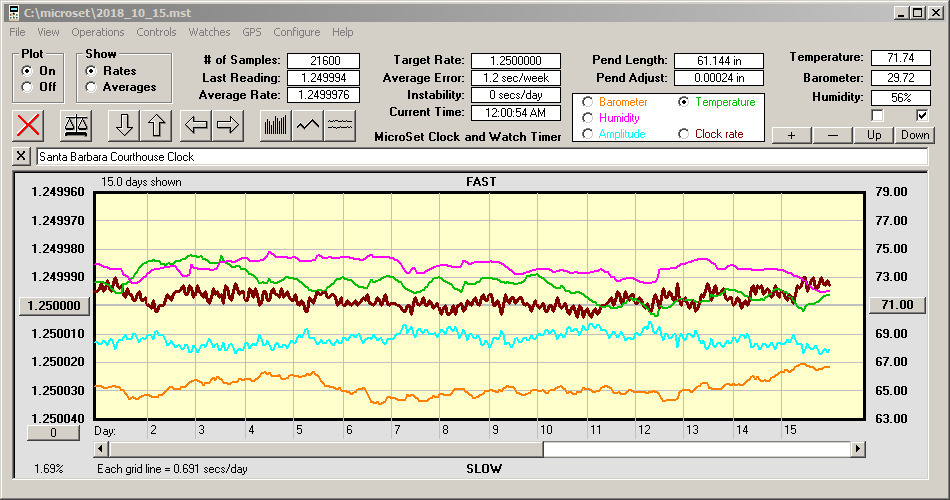The width and height of the screenshot is (950, 500).
Task: Click the Temperature value field
Action: tap(900, 58)
